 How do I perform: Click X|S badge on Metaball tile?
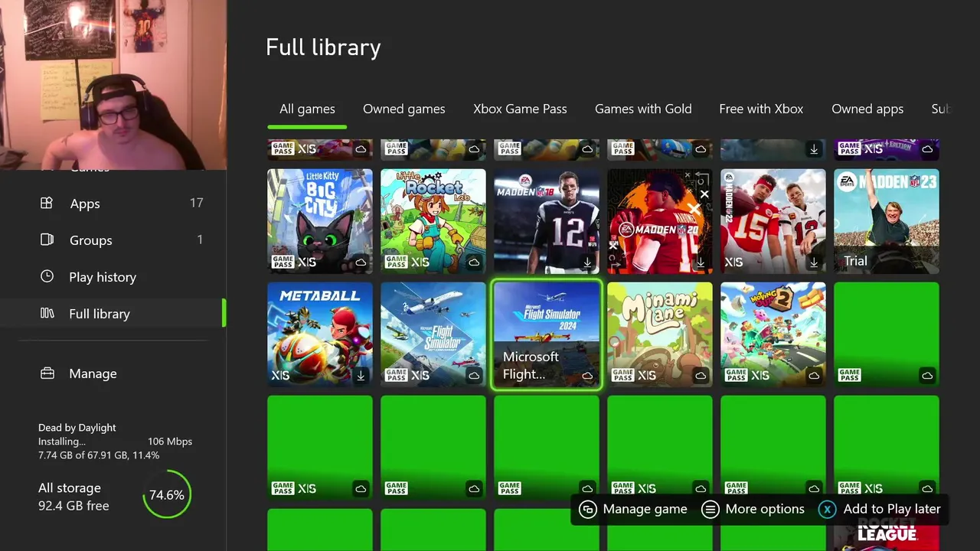[280, 375]
